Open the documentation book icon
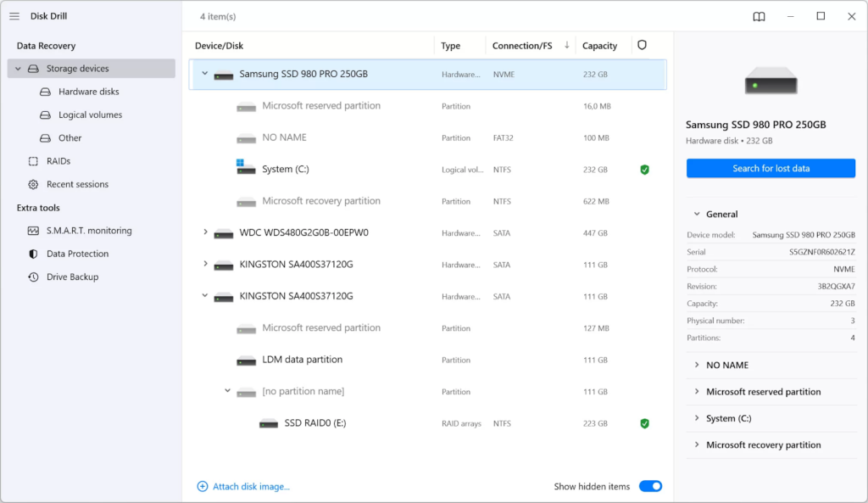The height and width of the screenshot is (503, 868). click(759, 16)
